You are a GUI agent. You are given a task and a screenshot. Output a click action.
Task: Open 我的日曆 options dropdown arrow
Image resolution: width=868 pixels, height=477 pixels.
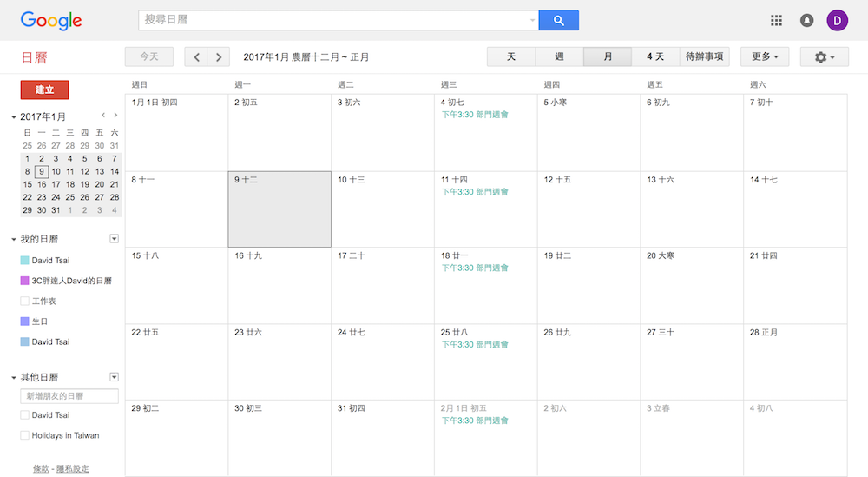tap(114, 239)
